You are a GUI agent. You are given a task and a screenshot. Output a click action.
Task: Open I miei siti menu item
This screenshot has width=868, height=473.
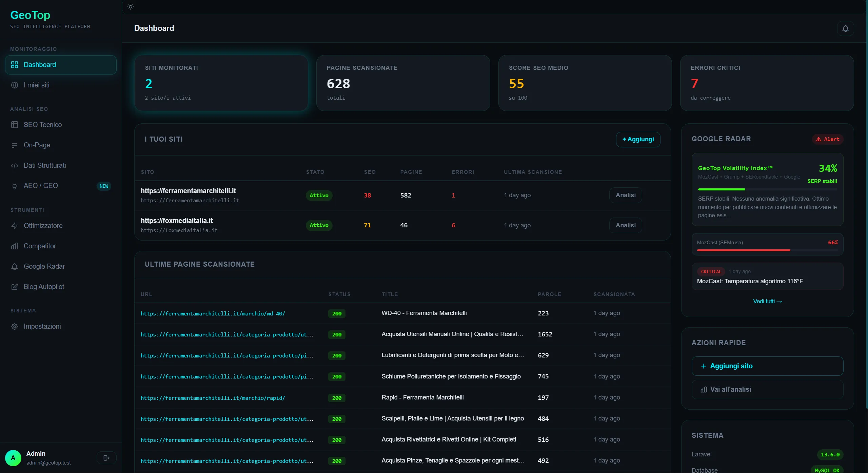pyautogui.click(x=61, y=85)
